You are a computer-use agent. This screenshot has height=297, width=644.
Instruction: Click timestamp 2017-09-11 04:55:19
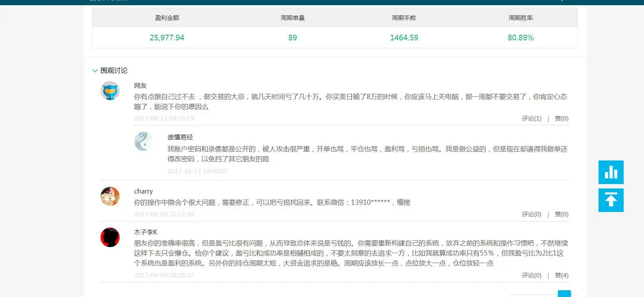click(x=164, y=119)
